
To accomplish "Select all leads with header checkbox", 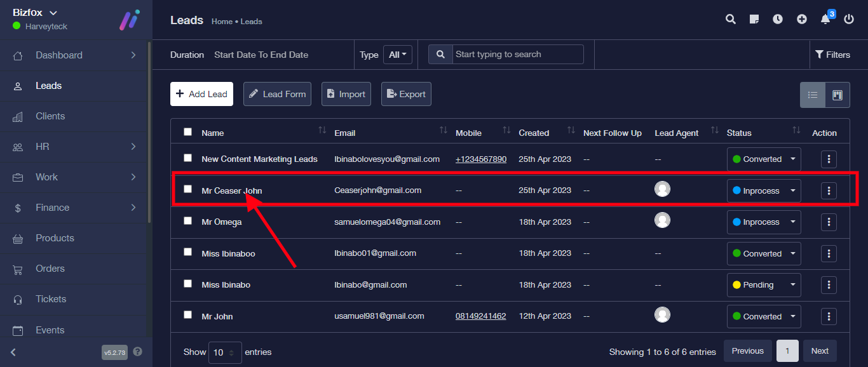I will pos(187,132).
